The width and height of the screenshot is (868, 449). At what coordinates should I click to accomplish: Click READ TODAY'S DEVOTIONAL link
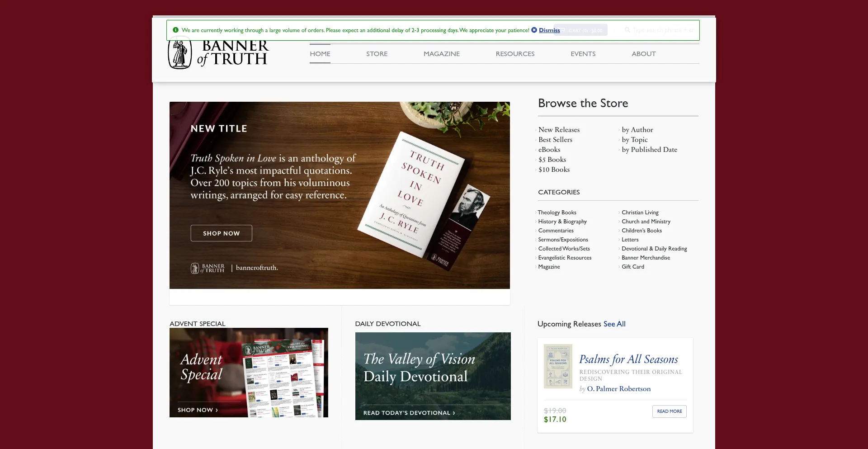(409, 413)
